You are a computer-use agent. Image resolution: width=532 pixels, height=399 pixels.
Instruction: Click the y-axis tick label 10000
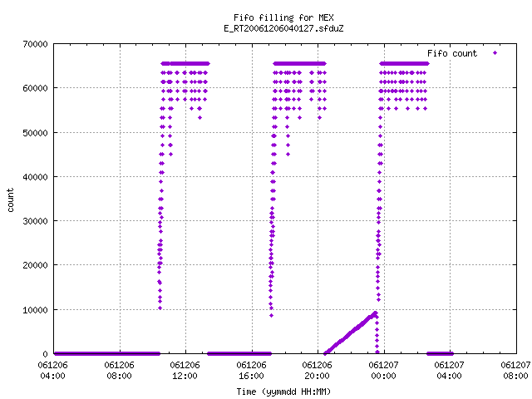pyautogui.click(x=35, y=310)
